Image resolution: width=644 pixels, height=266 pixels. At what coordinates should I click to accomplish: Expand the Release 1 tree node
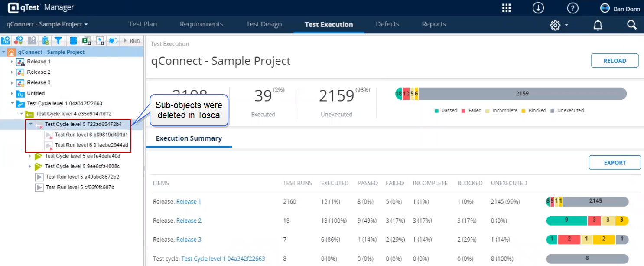pyautogui.click(x=12, y=62)
